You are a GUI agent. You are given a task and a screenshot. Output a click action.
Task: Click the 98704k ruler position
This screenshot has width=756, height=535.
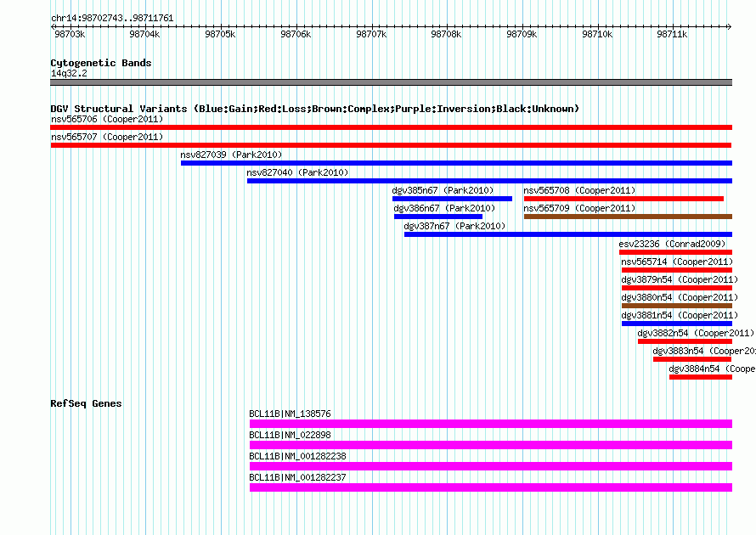(144, 34)
